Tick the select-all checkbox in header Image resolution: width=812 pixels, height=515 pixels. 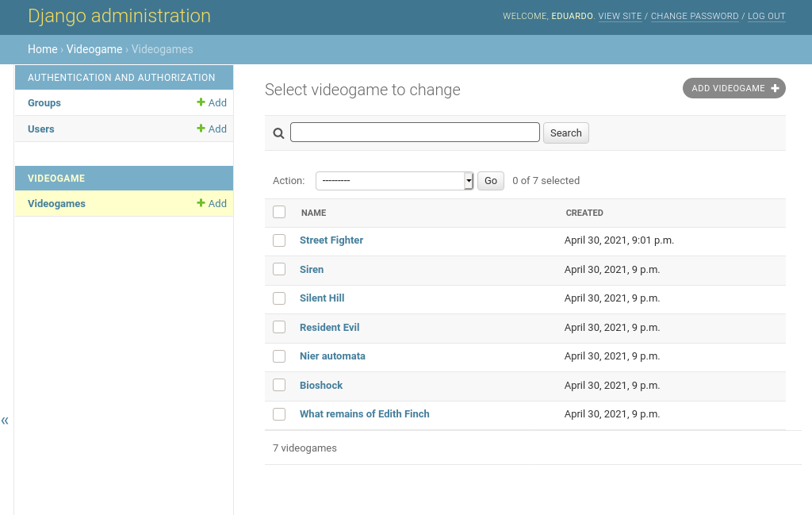point(279,212)
